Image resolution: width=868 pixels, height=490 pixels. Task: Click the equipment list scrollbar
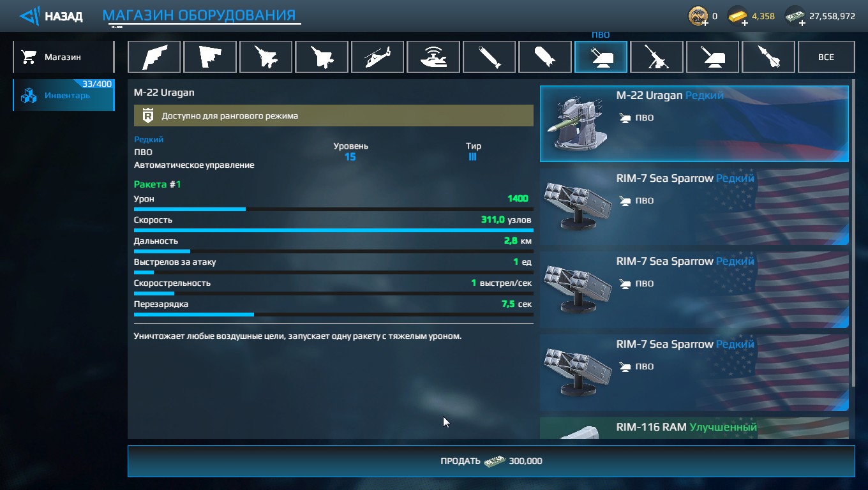(x=853, y=236)
